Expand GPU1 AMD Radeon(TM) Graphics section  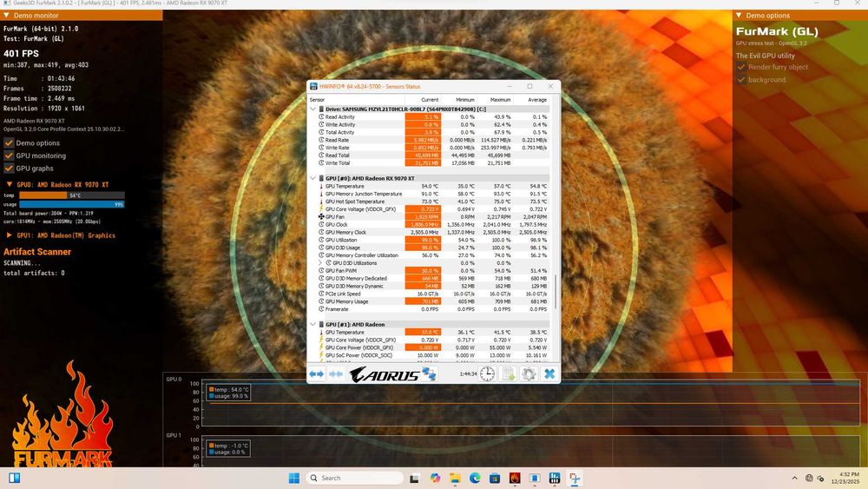coord(9,235)
